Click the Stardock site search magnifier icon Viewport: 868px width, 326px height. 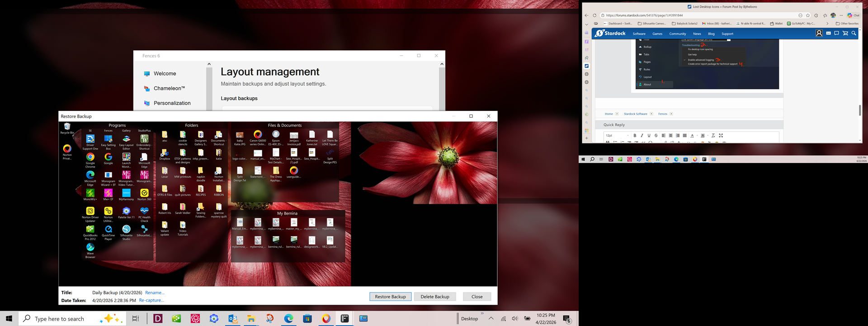854,33
